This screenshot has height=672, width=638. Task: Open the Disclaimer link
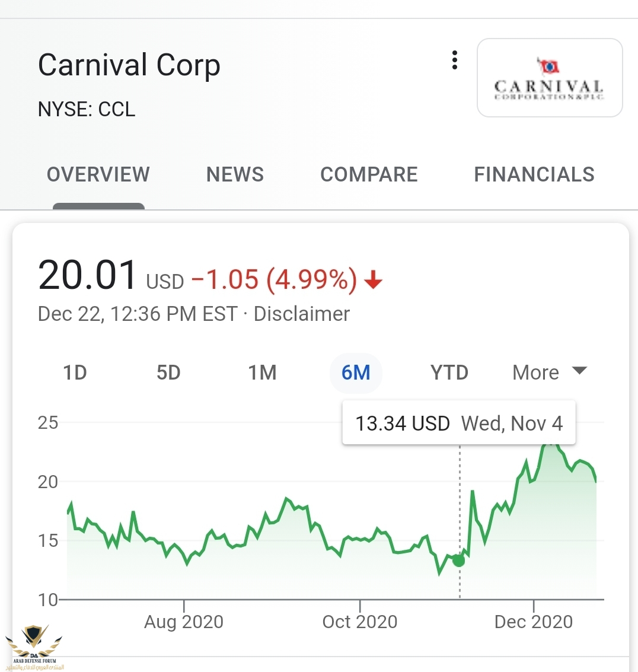pyautogui.click(x=302, y=314)
